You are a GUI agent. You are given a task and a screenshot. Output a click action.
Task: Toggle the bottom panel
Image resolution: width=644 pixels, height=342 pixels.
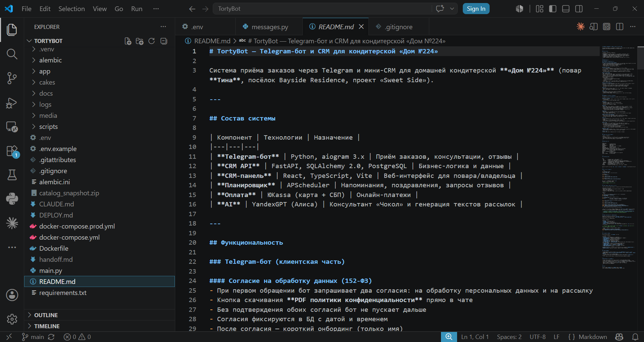(x=566, y=9)
